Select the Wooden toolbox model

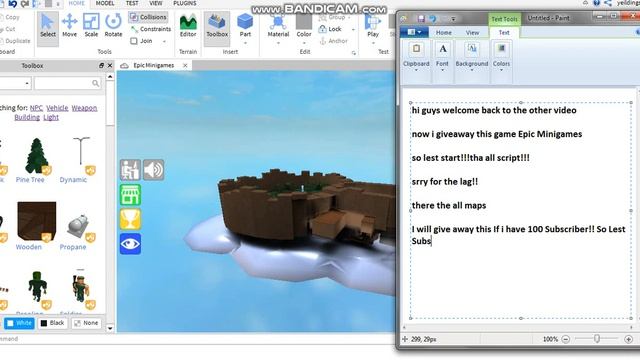[36, 226]
